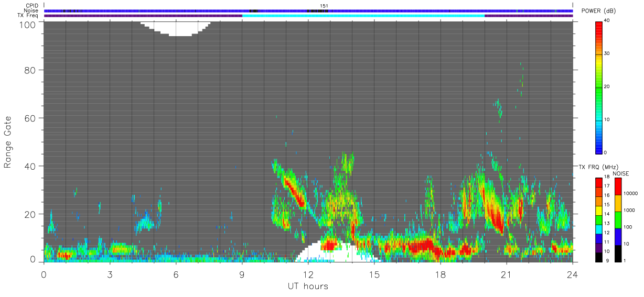Click the 60 tick on Range Gate axis

click(x=30, y=118)
